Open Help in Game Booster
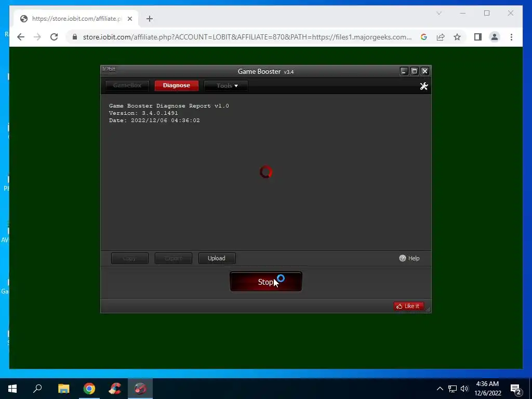532x399 pixels. tap(409, 258)
